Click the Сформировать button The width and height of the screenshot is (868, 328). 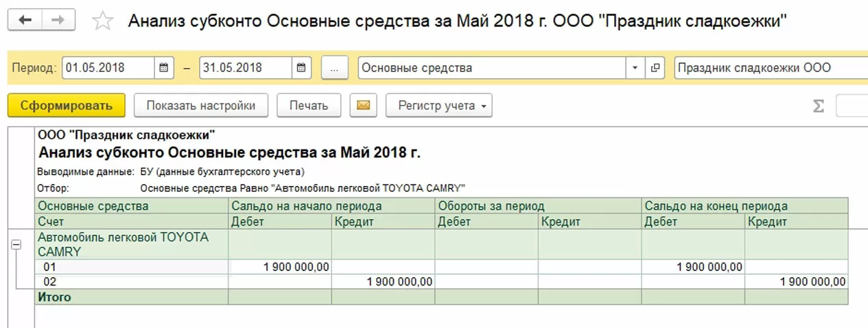(66, 106)
